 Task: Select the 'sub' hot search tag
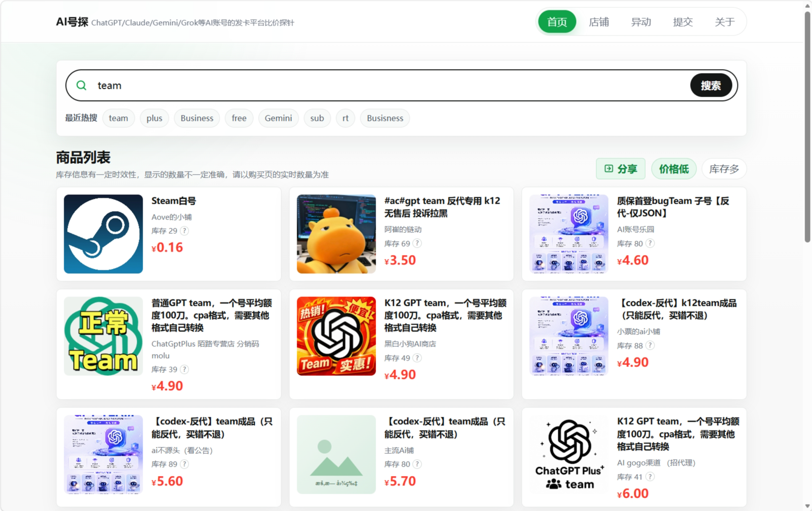click(x=317, y=118)
